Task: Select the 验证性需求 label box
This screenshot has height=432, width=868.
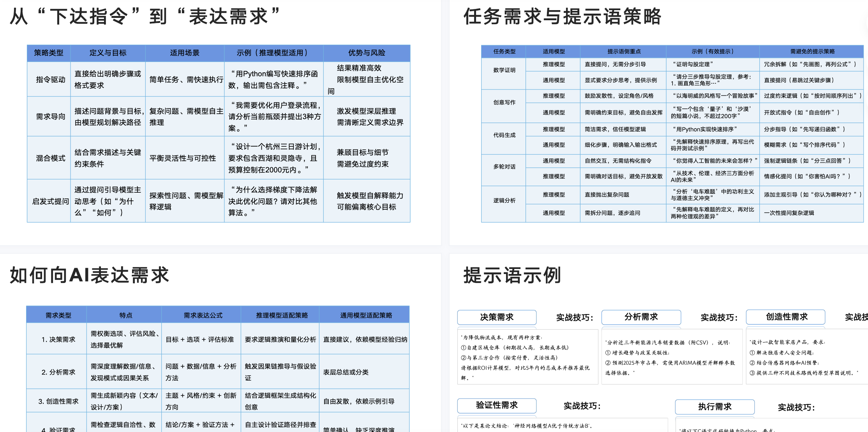Action: (497, 406)
